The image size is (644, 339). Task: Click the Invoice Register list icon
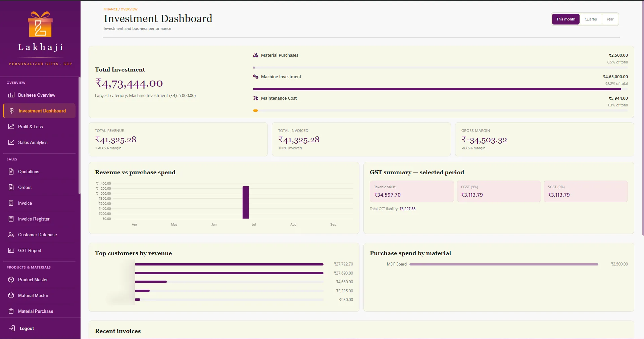[11, 219]
